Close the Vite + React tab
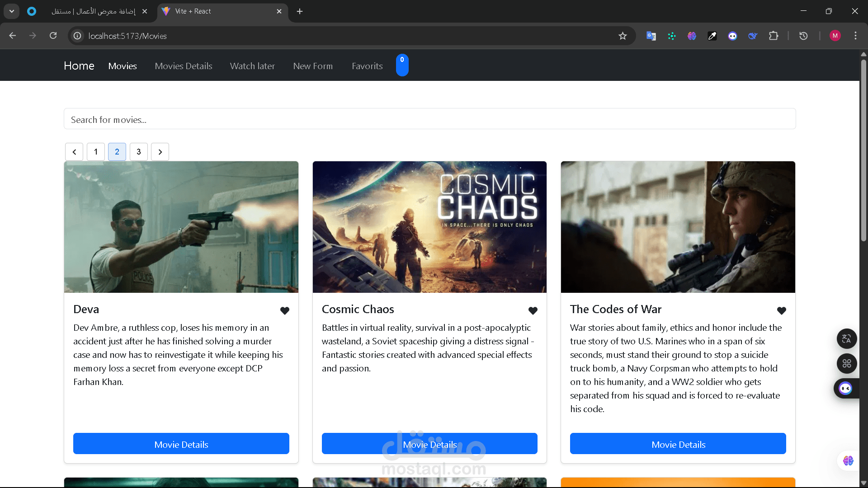 279,11
